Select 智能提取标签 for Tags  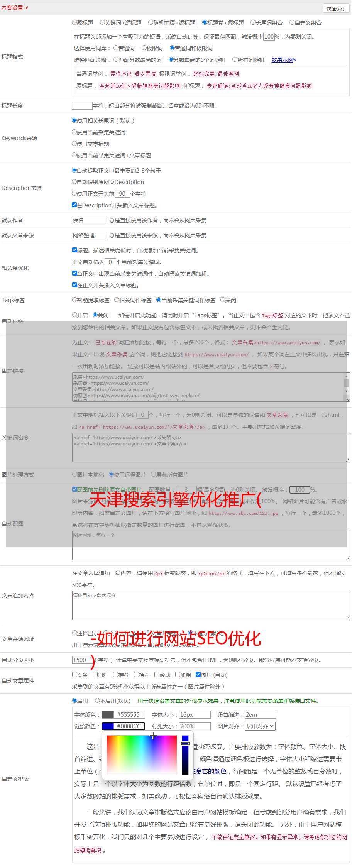click(74, 300)
